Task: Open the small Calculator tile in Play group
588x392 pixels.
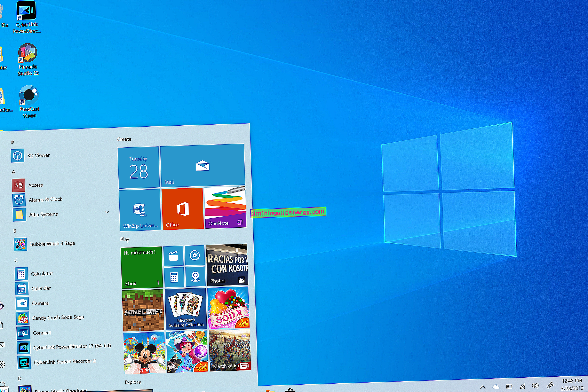Action: pos(174,277)
